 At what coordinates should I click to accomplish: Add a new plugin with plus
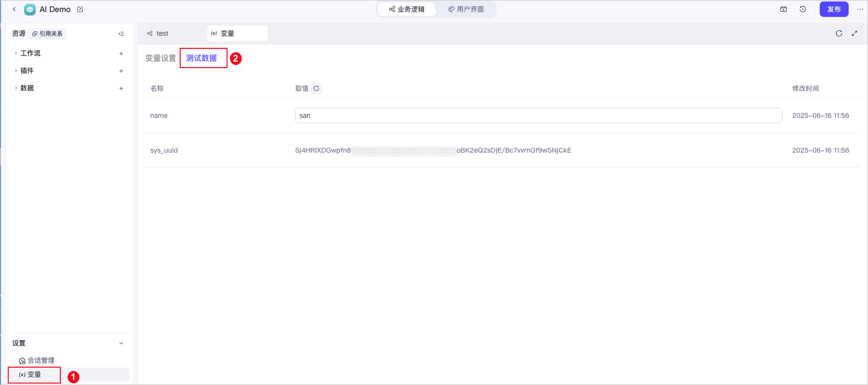click(121, 71)
